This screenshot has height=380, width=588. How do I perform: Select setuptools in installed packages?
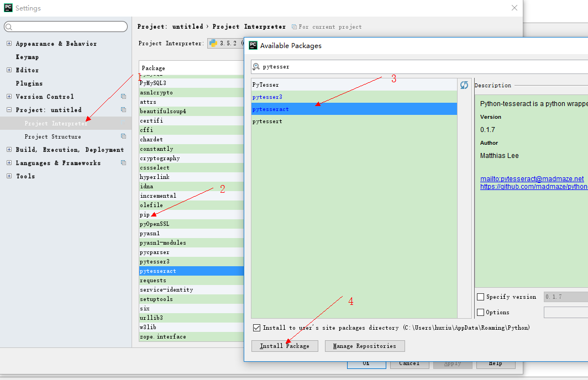[x=191, y=299]
